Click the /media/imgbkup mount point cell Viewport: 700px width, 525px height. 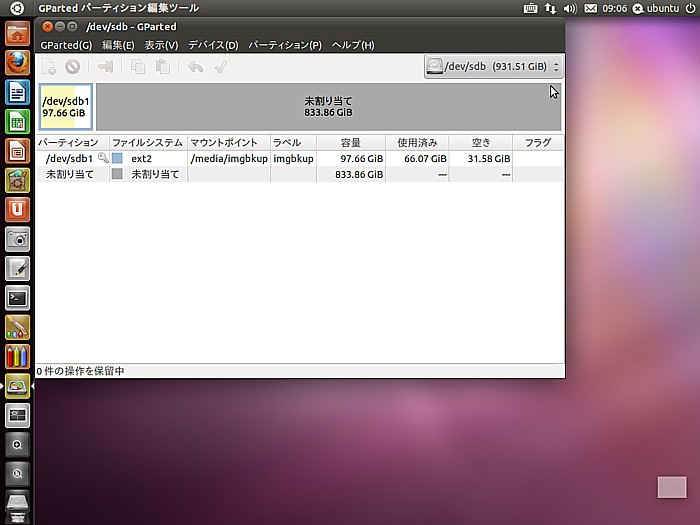(x=229, y=158)
